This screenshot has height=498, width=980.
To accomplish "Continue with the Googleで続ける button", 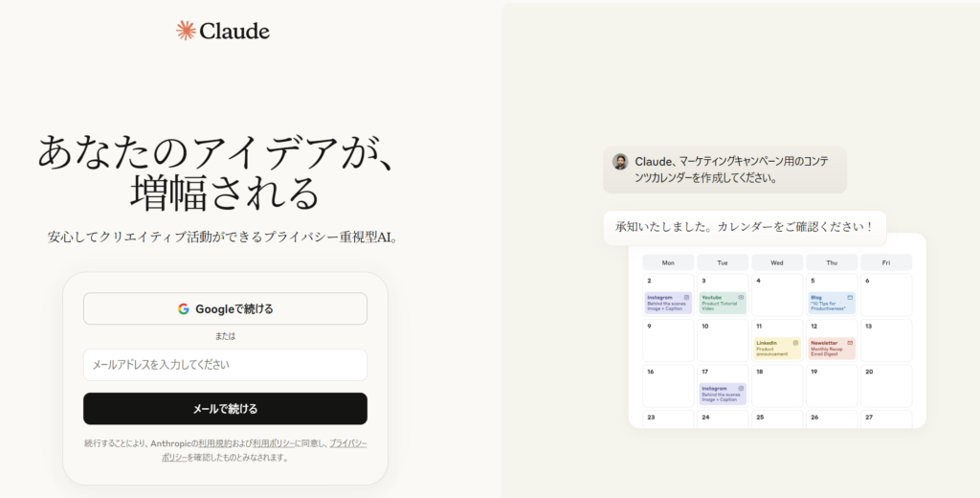I will click(x=225, y=308).
